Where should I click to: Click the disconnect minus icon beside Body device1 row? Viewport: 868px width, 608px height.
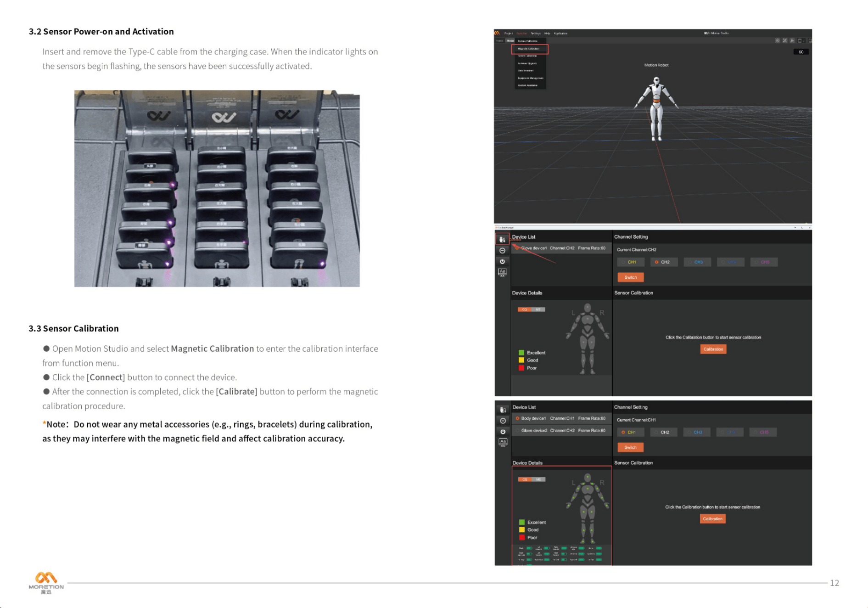[x=503, y=421]
